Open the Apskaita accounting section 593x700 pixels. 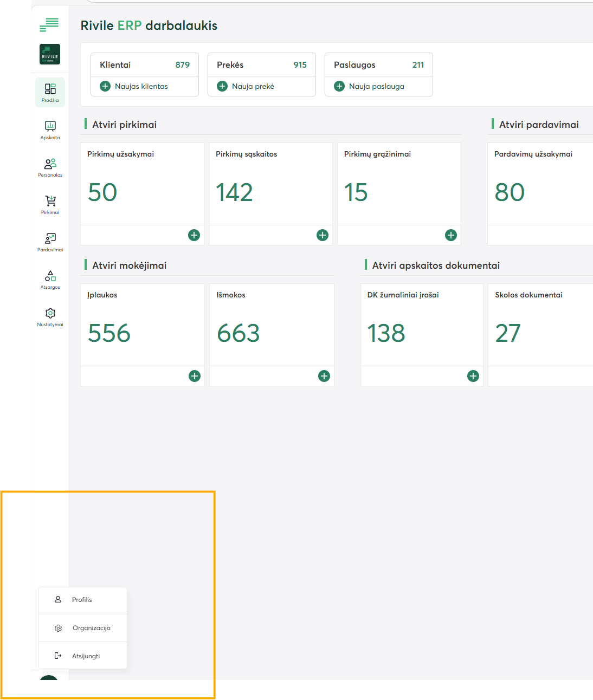[x=50, y=130]
